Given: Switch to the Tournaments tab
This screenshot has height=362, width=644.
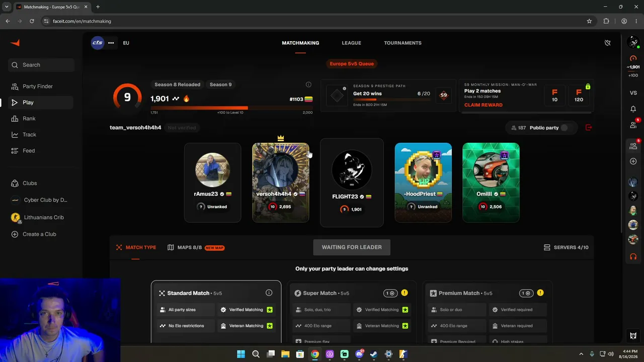Looking at the screenshot, I should [403, 43].
